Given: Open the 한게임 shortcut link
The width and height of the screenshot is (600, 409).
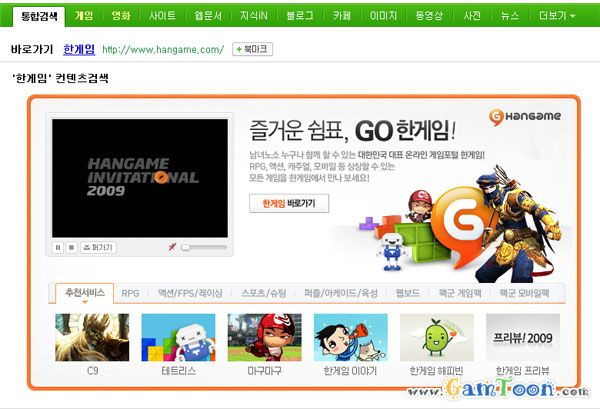Looking at the screenshot, I should (x=79, y=49).
